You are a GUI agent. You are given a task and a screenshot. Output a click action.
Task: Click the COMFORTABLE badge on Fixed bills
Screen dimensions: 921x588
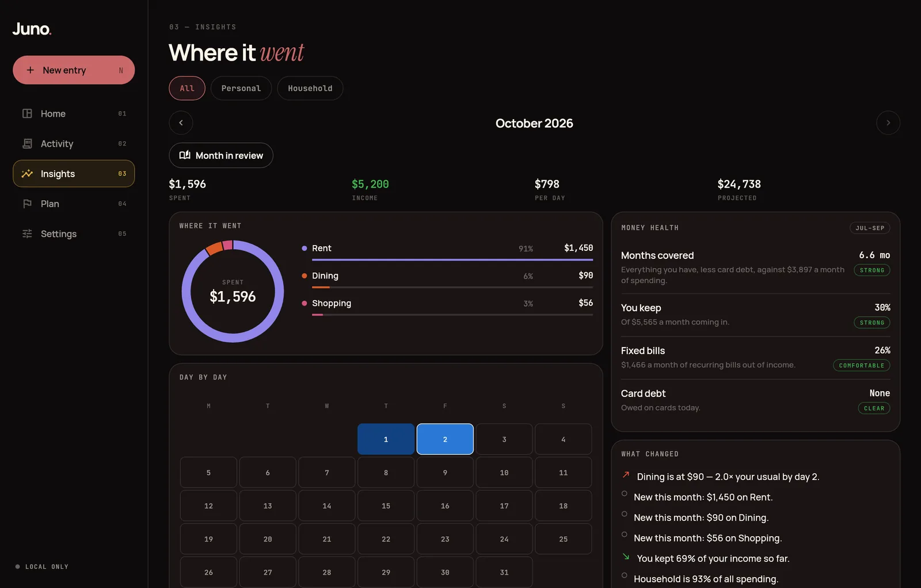[x=861, y=365]
